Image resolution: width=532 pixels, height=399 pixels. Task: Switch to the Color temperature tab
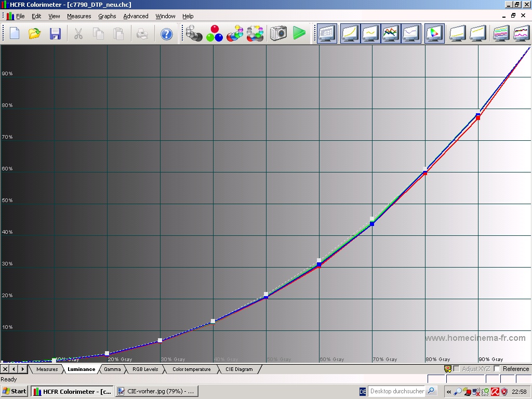(191, 369)
